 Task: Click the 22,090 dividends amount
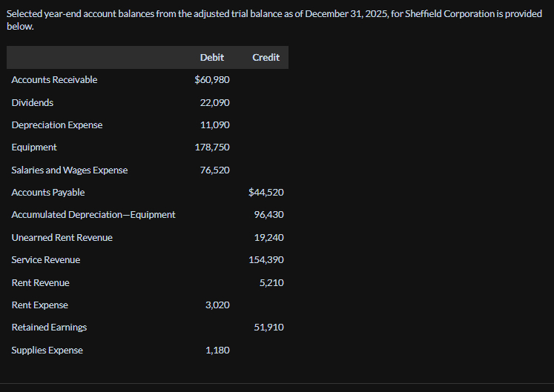click(x=214, y=102)
